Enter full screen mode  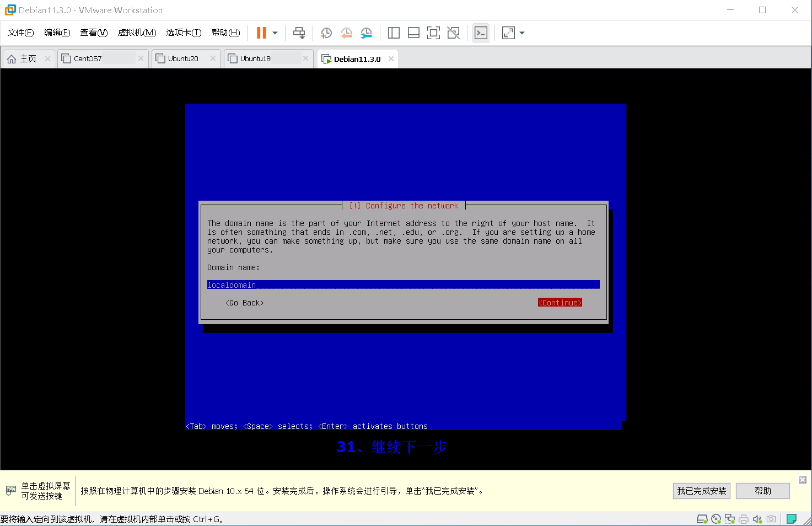click(x=434, y=33)
